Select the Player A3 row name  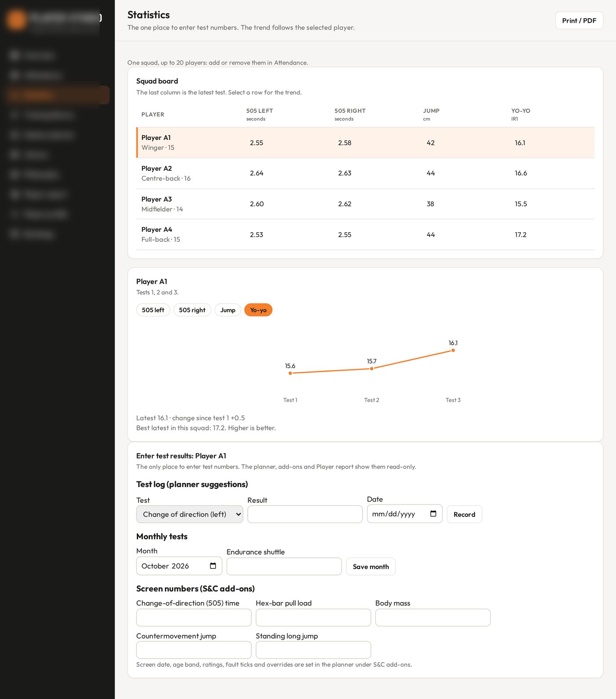coord(157,199)
